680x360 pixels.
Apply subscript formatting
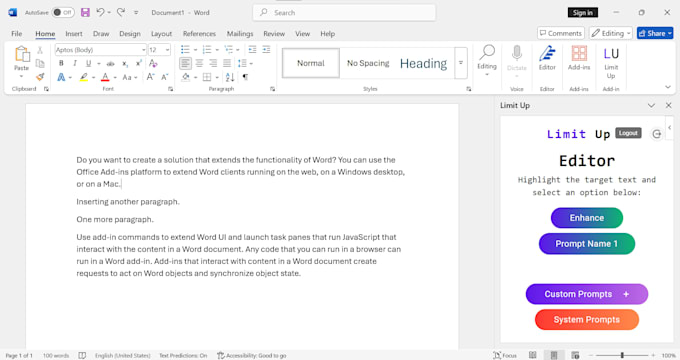pos(125,64)
